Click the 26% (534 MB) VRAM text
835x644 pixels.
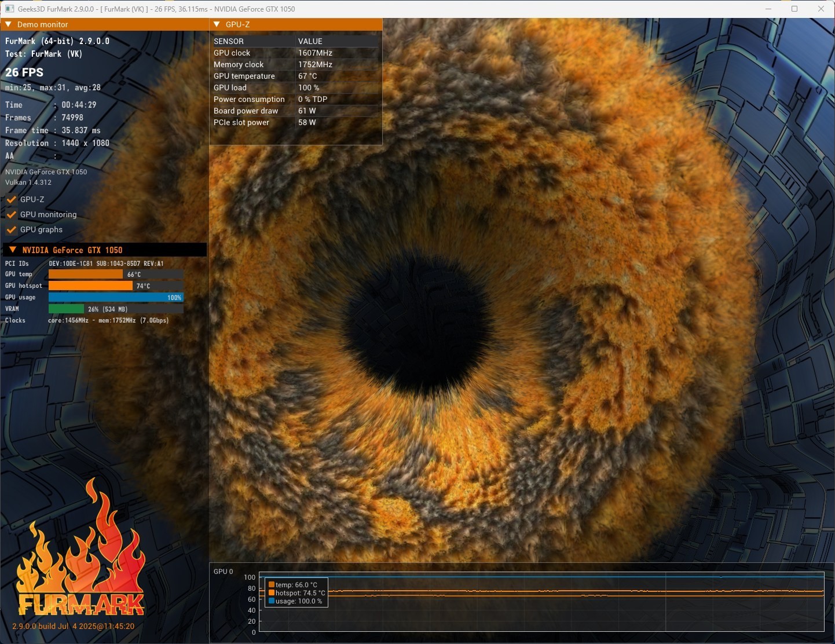click(108, 309)
